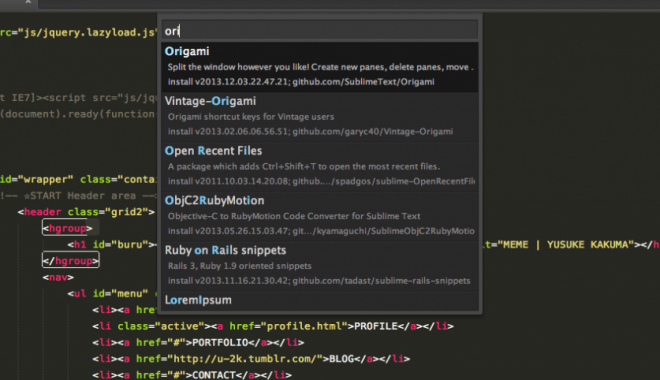Click the package search field containing 'ori'
This screenshot has width=660, height=380.
tap(320, 31)
